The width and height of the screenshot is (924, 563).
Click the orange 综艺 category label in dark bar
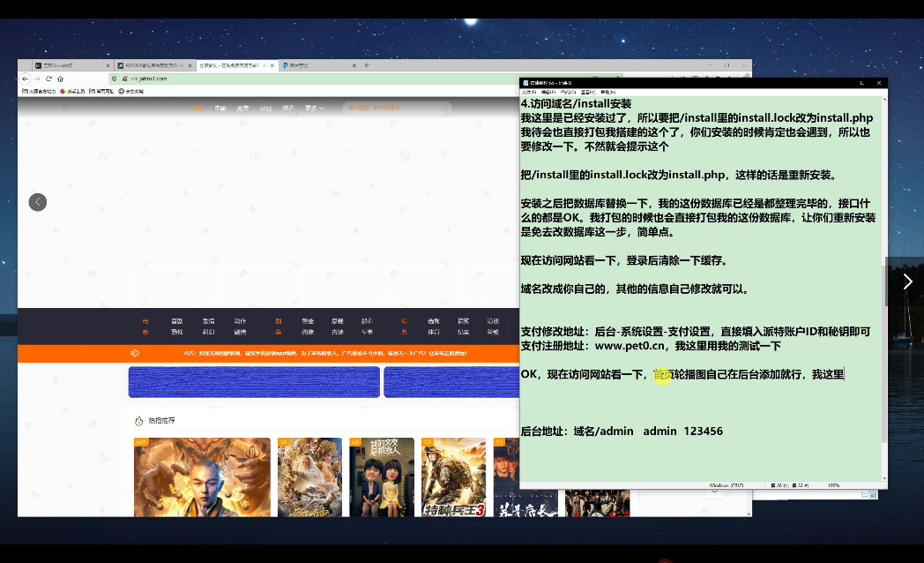[404, 327]
